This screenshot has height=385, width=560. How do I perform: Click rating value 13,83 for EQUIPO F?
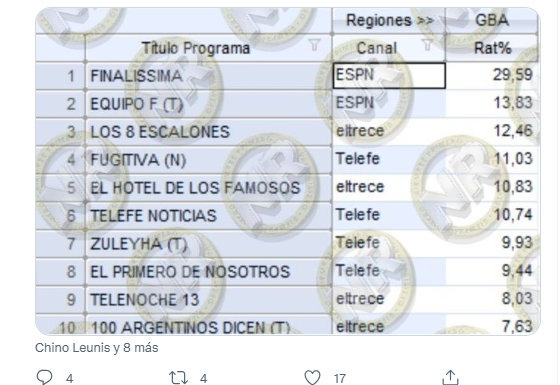point(492,103)
